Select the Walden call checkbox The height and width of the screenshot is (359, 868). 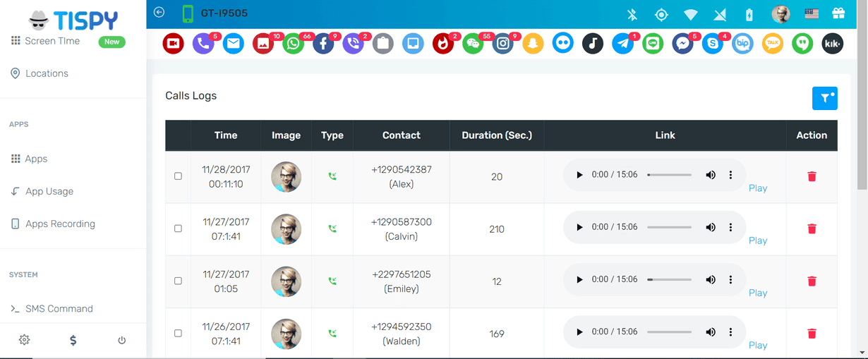click(178, 333)
